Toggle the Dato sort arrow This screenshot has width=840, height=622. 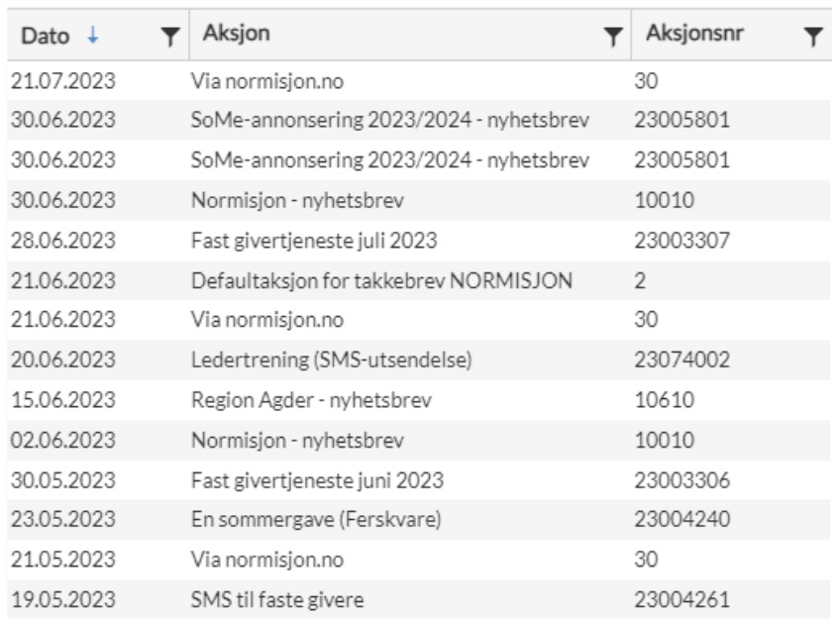click(x=93, y=36)
